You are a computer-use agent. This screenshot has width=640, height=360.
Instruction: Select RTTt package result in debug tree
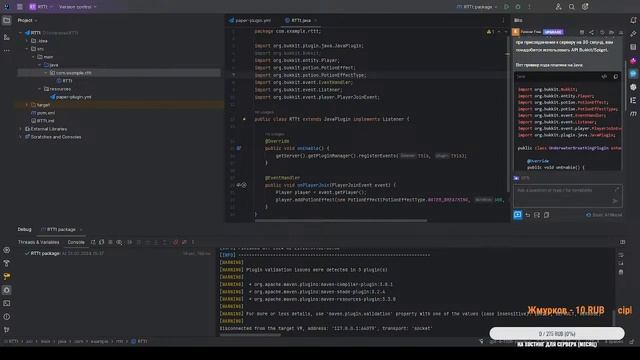coord(45,253)
